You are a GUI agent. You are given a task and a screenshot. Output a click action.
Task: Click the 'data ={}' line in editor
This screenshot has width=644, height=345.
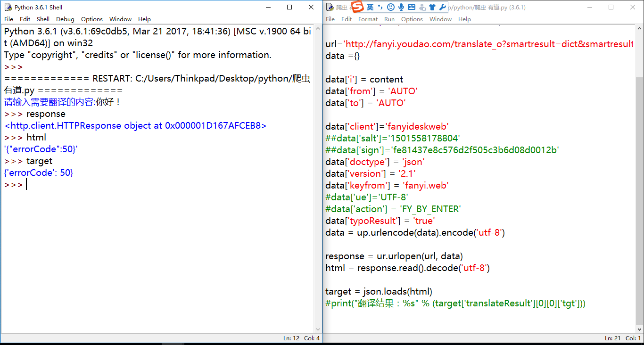tap(343, 56)
